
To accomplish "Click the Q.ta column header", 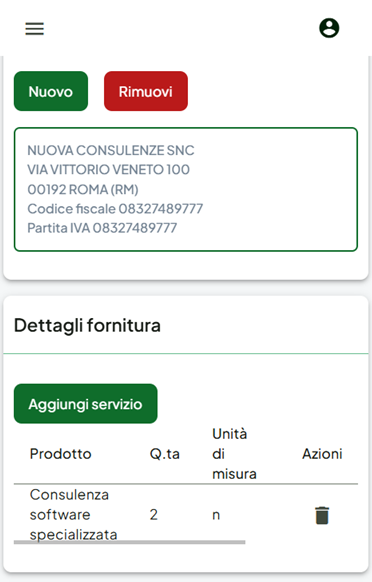I will tap(164, 454).
